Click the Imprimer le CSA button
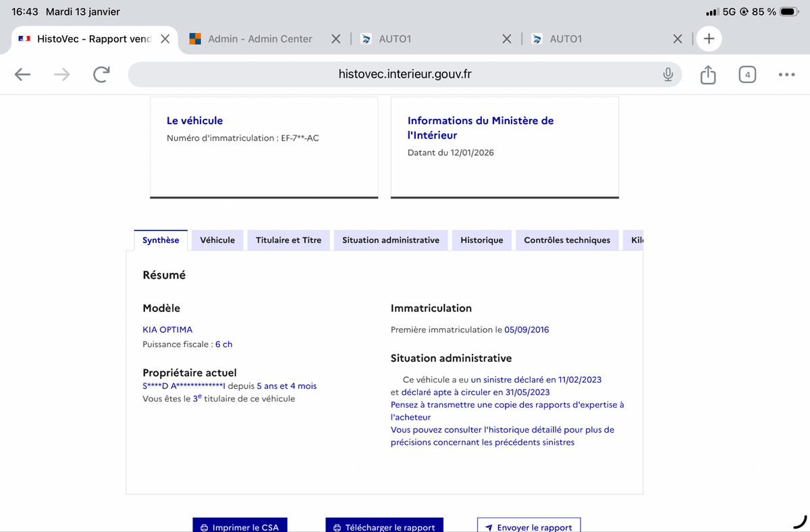Viewport: 810px width, 532px height. point(240,526)
